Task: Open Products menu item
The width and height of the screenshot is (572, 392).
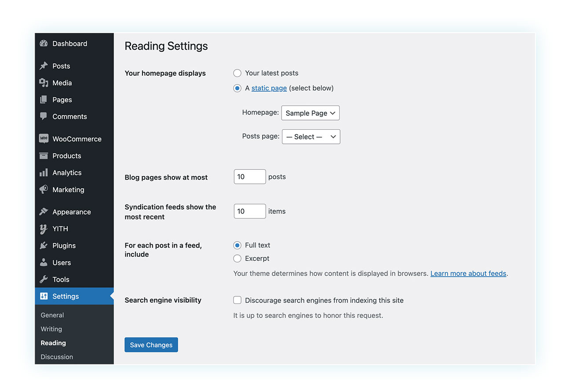Action: [74, 156]
